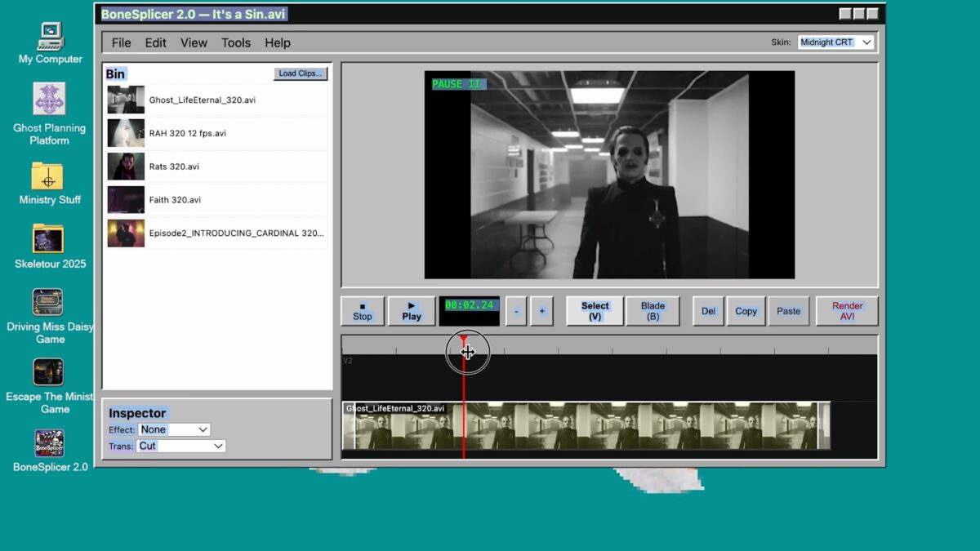
Task: Open the File menu
Action: [x=121, y=43]
